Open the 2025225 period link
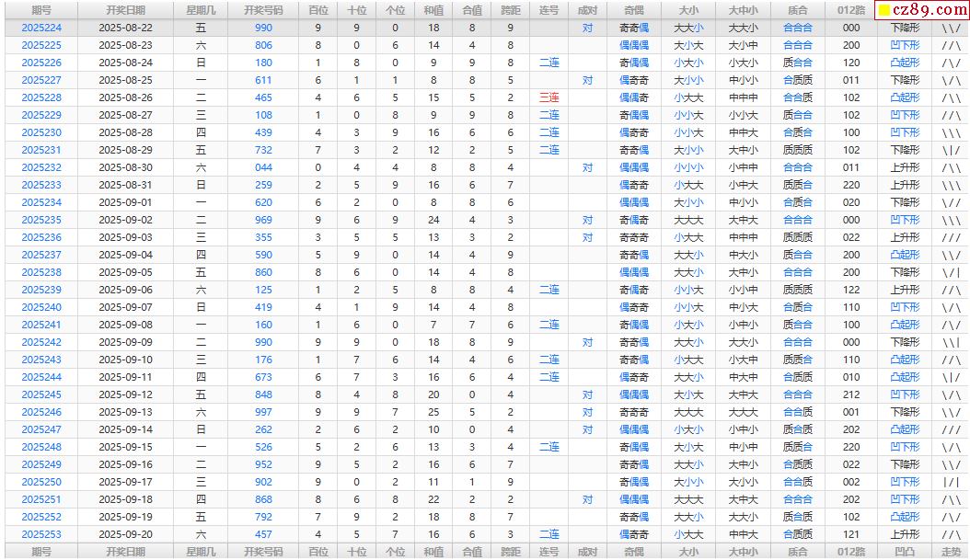The width and height of the screenshot is (970, 560). (41, 45)
